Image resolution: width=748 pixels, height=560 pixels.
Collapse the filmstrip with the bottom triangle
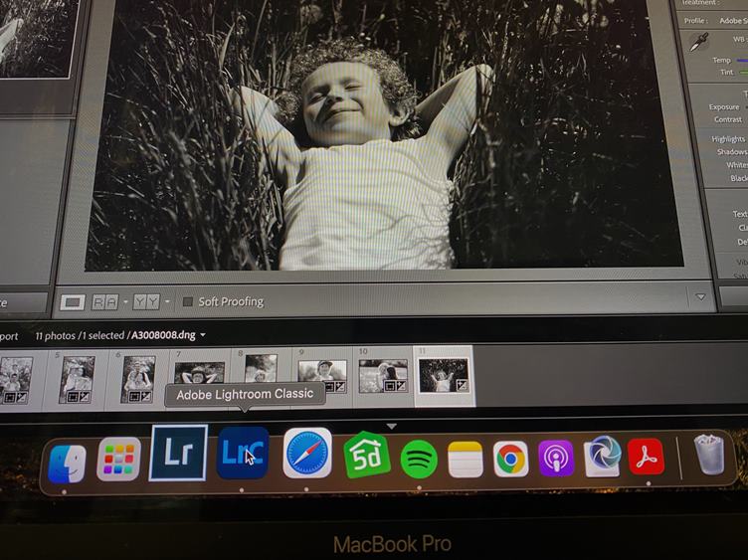click(391, 426)
